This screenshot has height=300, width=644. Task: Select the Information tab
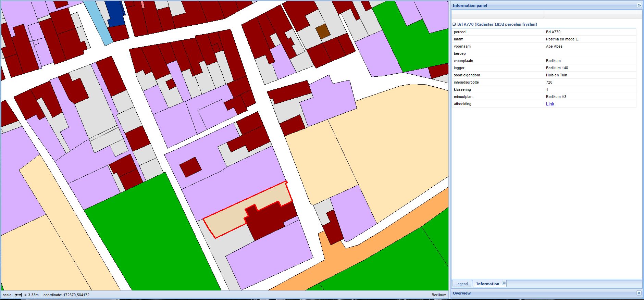[487, 284]
